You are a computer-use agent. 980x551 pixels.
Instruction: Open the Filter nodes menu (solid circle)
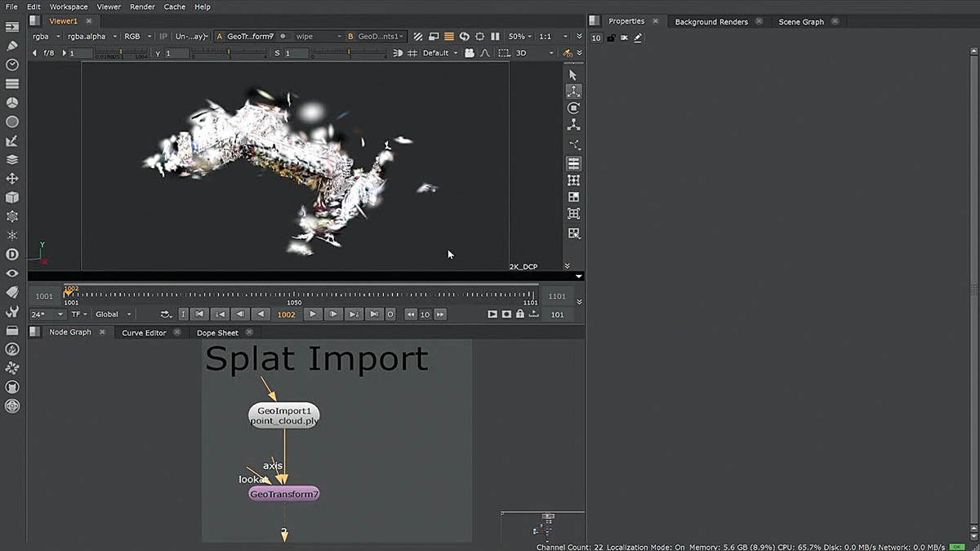tap(12, 122)
